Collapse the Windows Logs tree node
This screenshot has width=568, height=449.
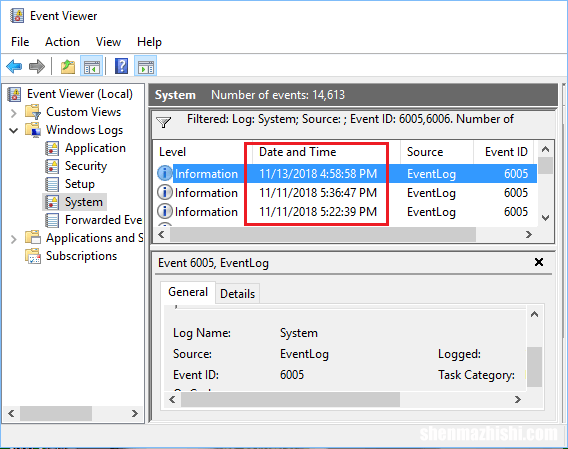pyautogui.click(x=14, y=130)
